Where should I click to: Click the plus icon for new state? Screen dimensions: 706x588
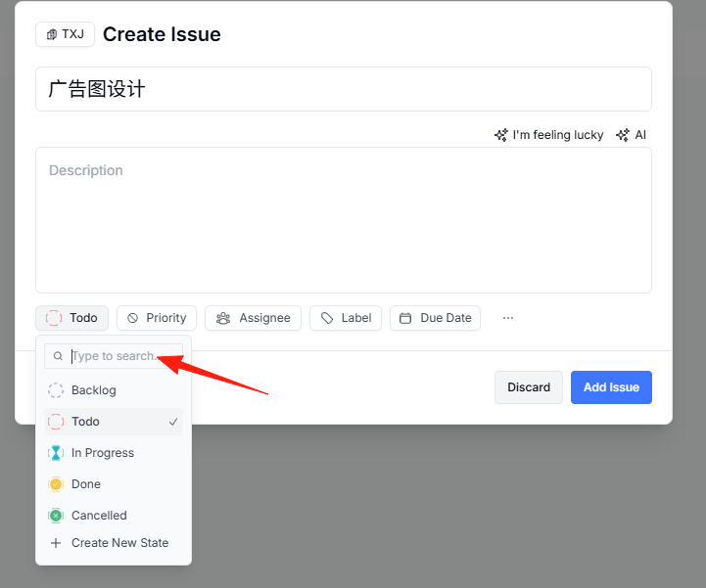[x=56, y=543]
